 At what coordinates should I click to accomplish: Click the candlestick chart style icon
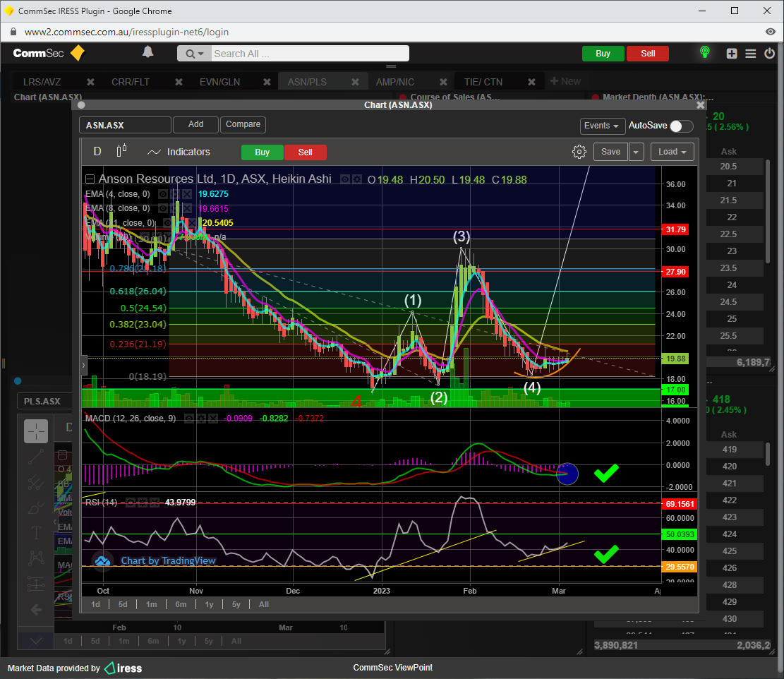[x=121, y=151]
